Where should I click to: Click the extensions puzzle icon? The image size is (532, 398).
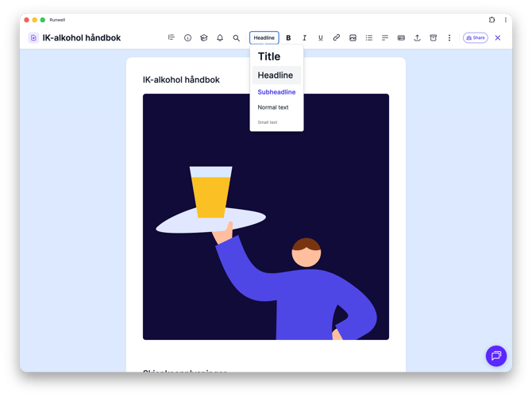492,20
